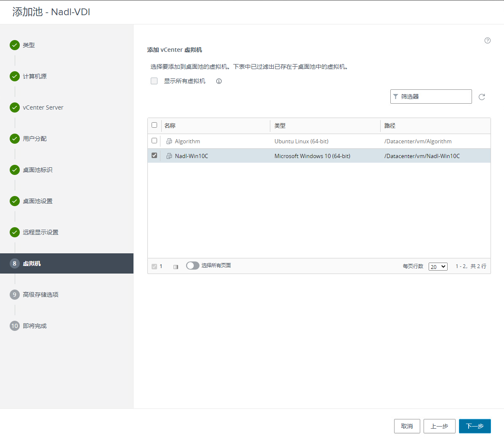Go to the 高级存储选项 wizard step

(x=40, y=295)
